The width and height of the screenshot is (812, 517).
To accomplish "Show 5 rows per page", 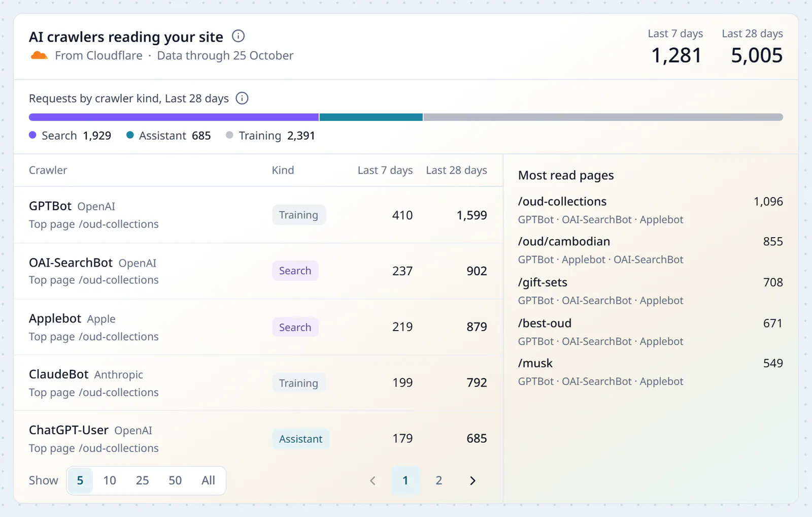I will 80,480.
